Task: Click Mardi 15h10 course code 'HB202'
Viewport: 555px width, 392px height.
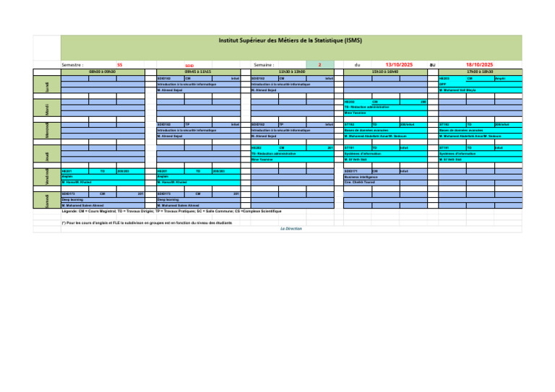Action: (x=358, y=102)
